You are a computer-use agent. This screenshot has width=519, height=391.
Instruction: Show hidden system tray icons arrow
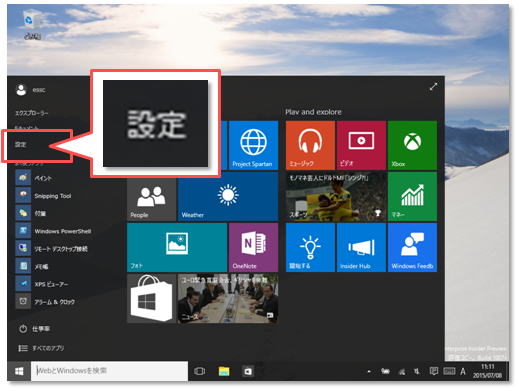click(369, 371)
